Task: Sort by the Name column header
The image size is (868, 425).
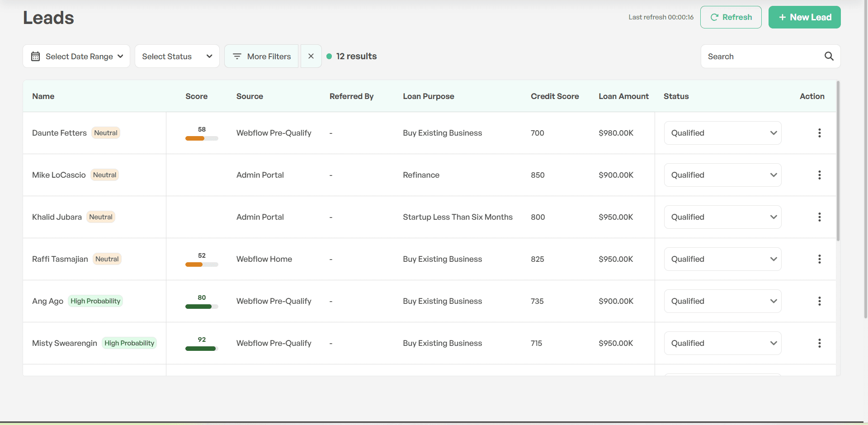Action: [x=43, y=96]
